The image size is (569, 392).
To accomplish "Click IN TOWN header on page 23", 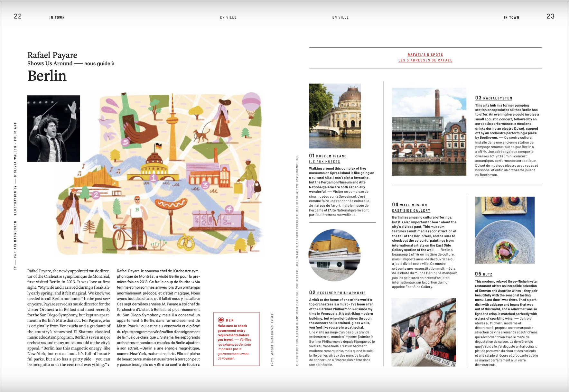I will tap(512, 17).
